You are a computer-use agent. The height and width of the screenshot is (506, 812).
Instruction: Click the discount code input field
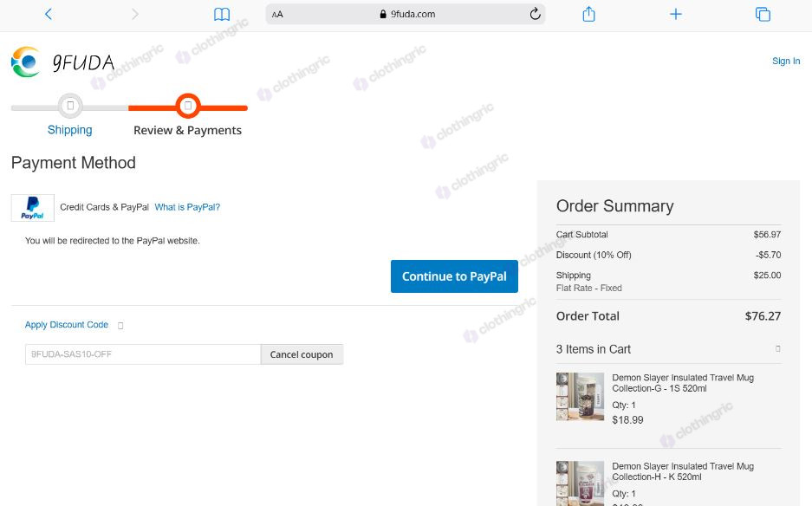[x=143, y=354]
